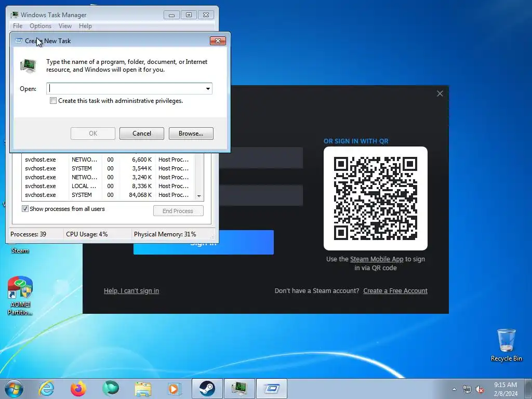Open the network status tray icon
This screenshot has height=399, width=532.
click(467, 390)
